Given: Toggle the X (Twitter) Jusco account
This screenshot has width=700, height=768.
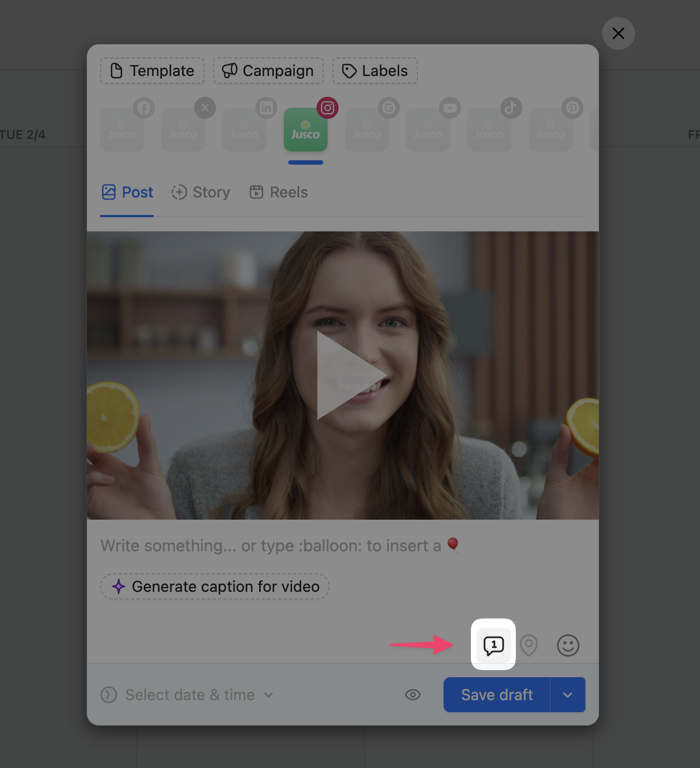Looking at the screenshot, I should point(183,130).
